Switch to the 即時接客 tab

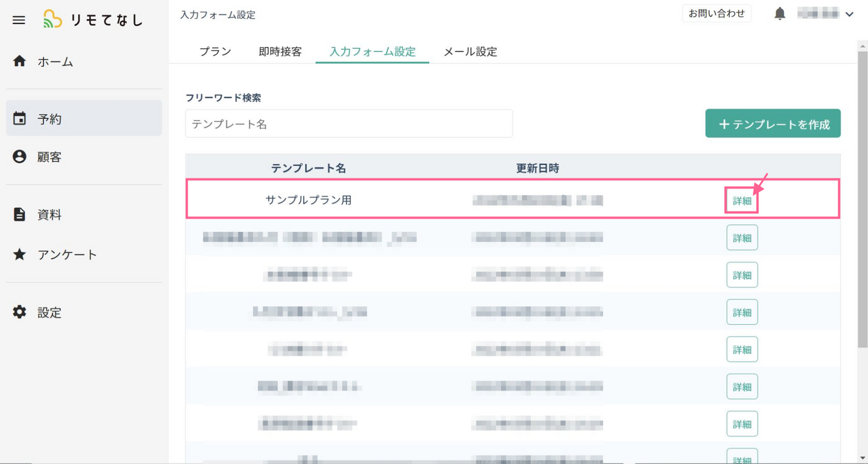(x=280, y=52)
